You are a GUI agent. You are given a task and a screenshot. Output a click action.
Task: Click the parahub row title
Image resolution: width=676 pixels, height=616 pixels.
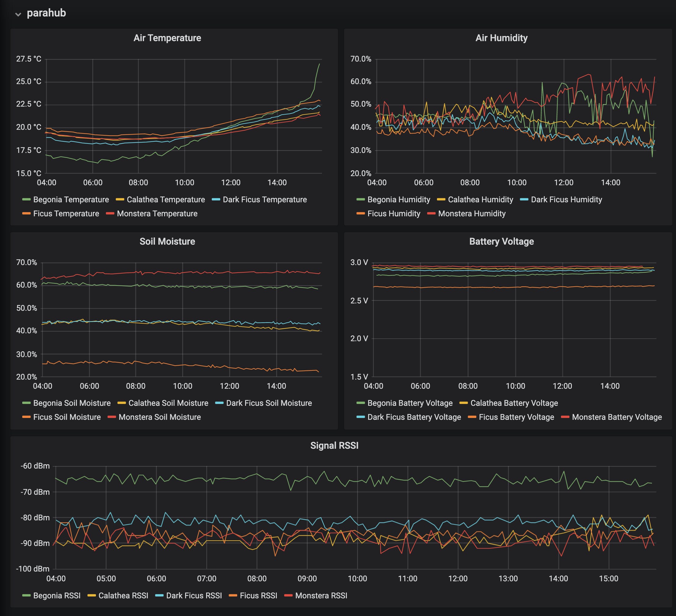point(46,13)
